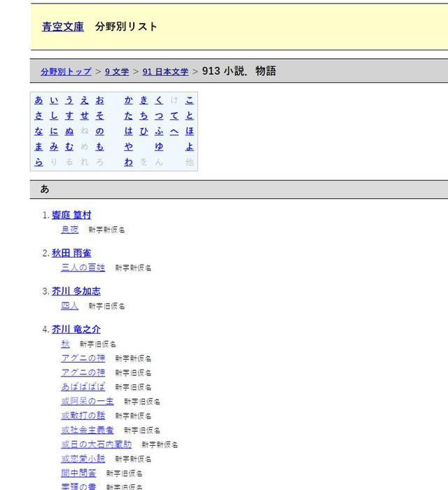Jump to the え index link
Image resolution: width=448 pixels, height=490 pixels.
85,100
